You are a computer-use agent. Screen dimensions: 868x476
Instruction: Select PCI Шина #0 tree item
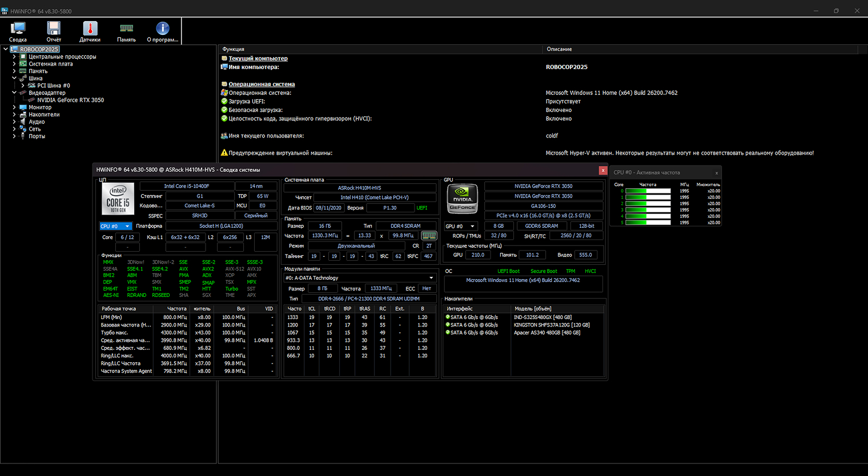tap(53, 86)
